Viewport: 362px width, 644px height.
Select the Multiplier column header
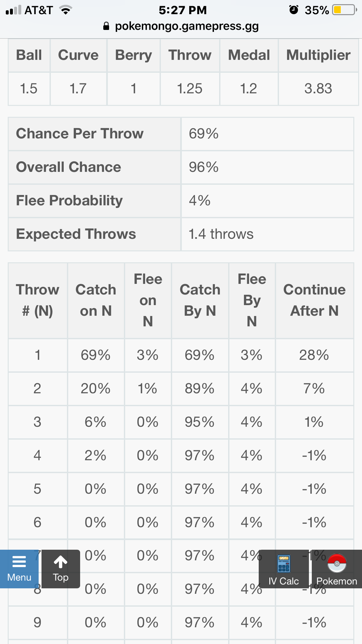pyautogui.click(x=318, y=55)
